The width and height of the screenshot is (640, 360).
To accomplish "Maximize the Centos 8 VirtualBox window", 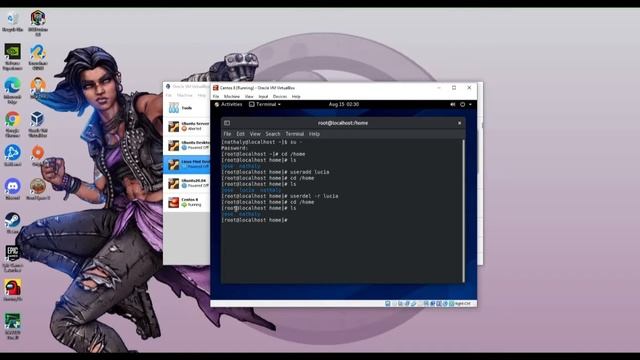I will click(x=454, y=88).
